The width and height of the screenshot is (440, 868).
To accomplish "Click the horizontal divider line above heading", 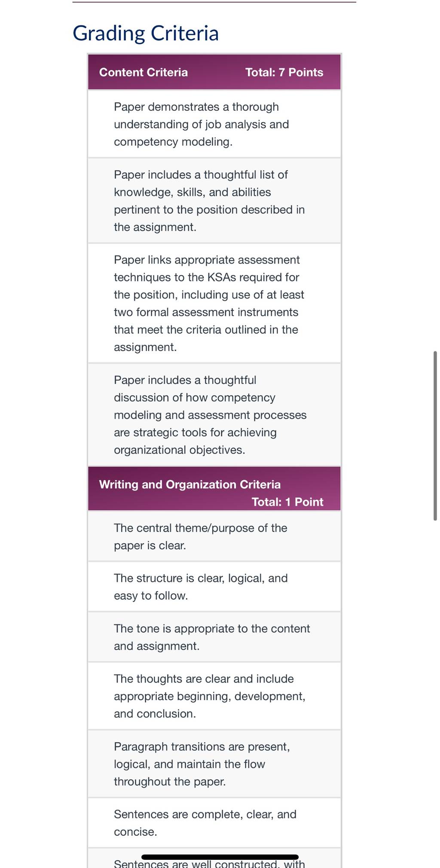I will pos(214,2).
